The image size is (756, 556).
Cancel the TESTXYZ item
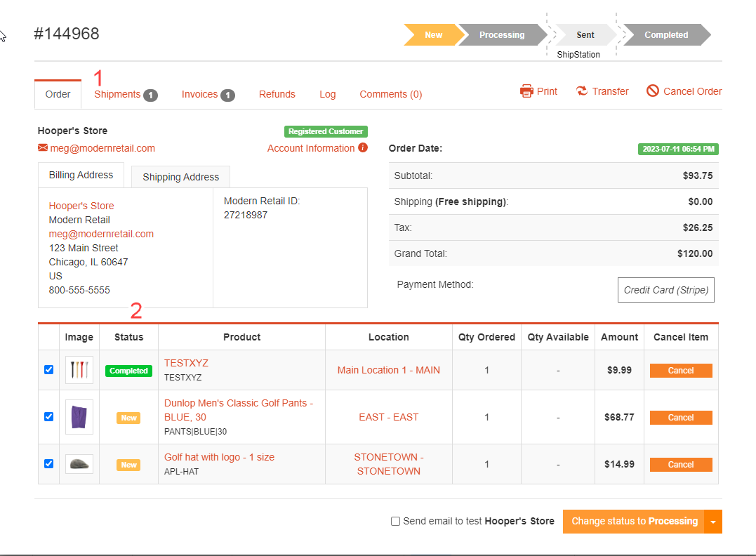681,371
